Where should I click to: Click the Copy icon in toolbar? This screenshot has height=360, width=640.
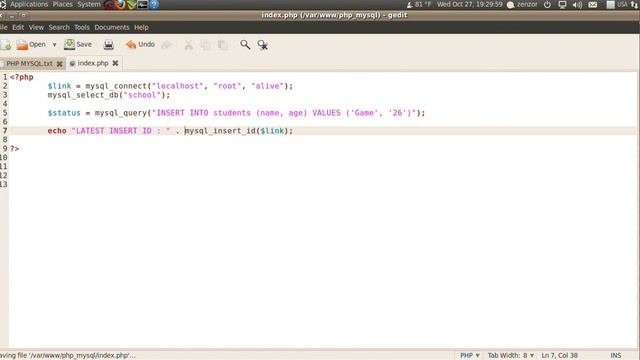point(206,45)
